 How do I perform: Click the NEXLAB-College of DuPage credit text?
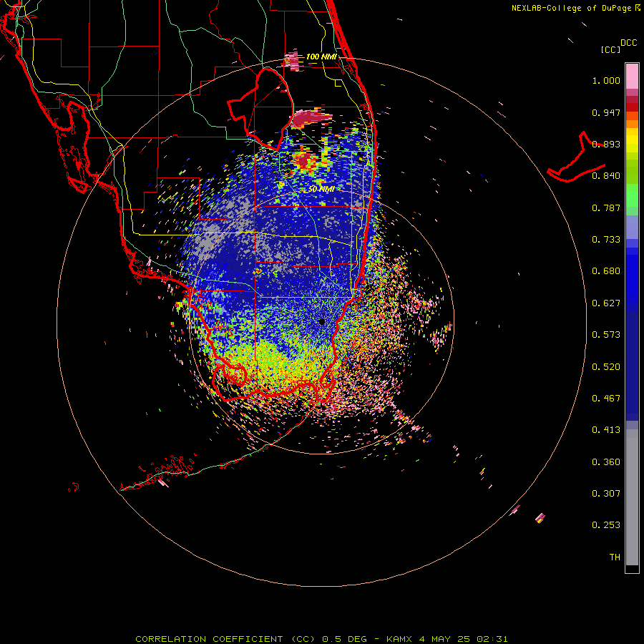(x=572, y=8)
